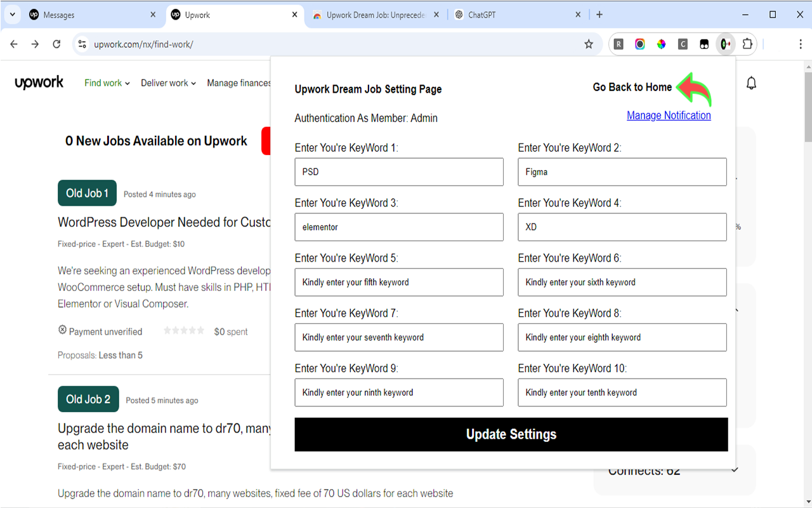812x508 pixels.
Task: Open the color wheel extension icon
Action: (661, 44)
